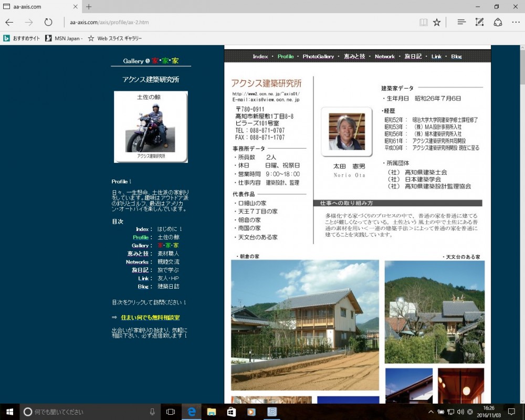This screenshot has height=420, width=525.
Task: Open File Explorer from taskbar
Action: point(211,412)
